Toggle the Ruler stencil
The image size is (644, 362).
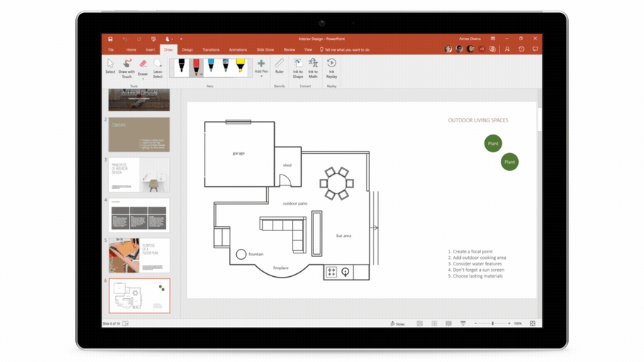(x=279, y=66)
